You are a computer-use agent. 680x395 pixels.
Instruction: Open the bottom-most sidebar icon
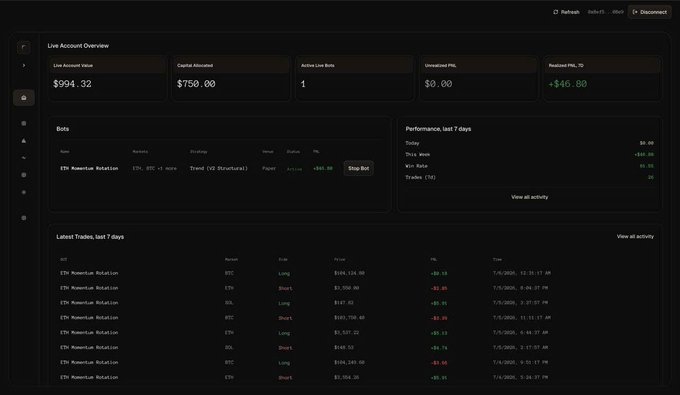[24, 218]
